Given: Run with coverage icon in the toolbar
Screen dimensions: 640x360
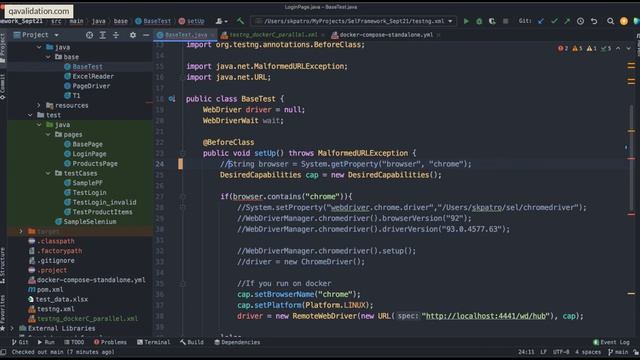Looking at the screenshot, I should 492,21.
